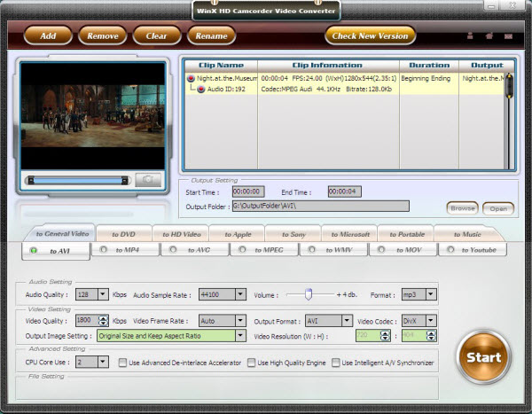Switch to the to HD Video tab
Image resolution: width=532 pixels, height=414 pixels.
tap(182, 234)
